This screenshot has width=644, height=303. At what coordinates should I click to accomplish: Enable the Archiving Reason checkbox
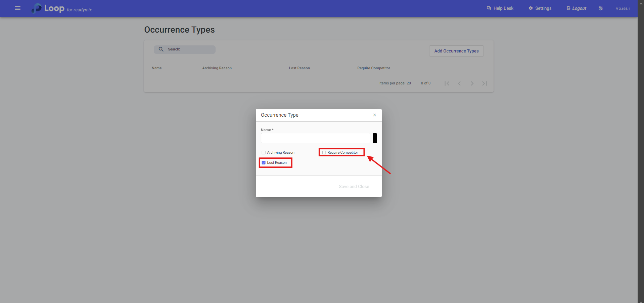[264, 153]
